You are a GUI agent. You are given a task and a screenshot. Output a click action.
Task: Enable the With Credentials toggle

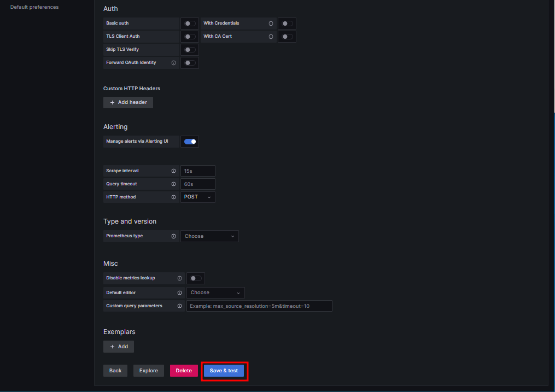click(x=287, y=24)
